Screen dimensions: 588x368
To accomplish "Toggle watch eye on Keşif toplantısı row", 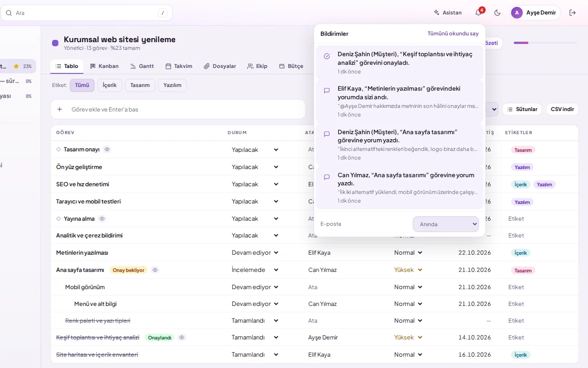I will point(182,337).
